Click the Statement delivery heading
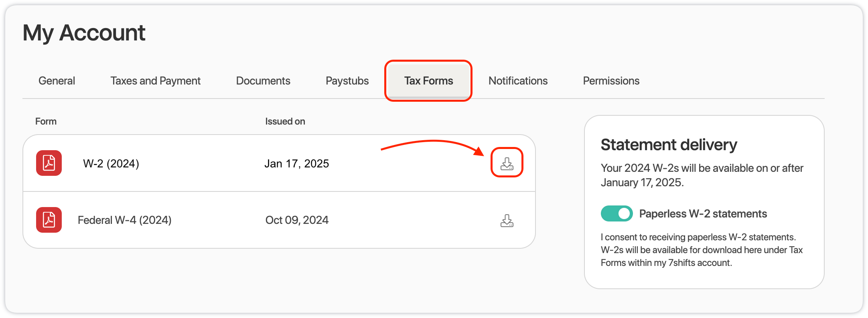Screen dimensions: 868x318 pos(669,145)
